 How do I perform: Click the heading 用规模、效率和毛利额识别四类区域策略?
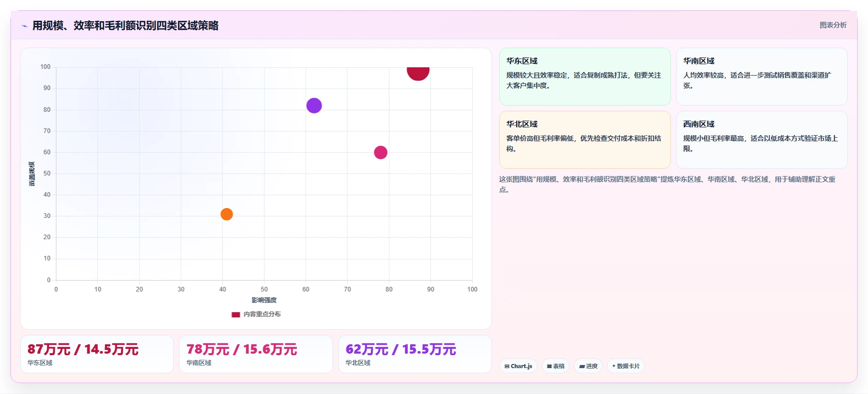point(125,25)
